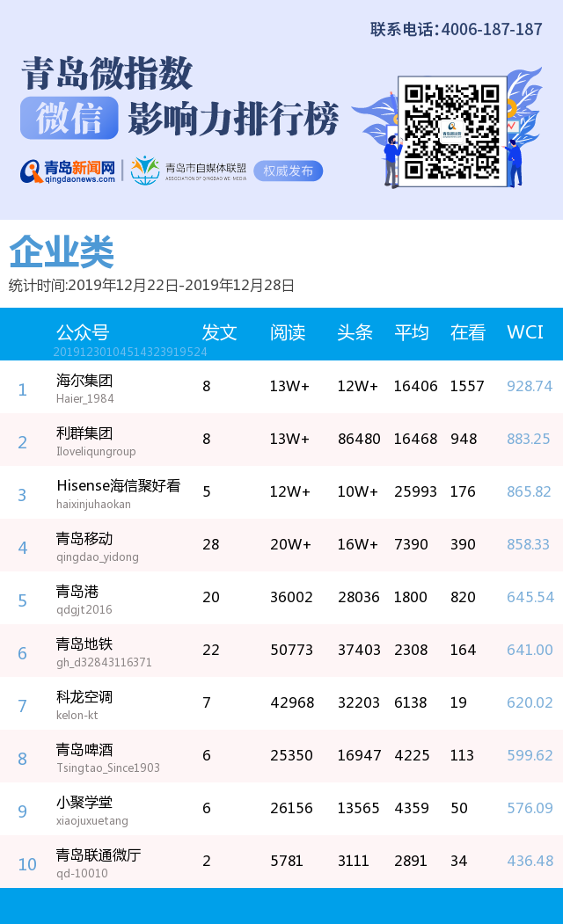
Task: Open the 海尔集团 account entry
Action: point(84,382)
